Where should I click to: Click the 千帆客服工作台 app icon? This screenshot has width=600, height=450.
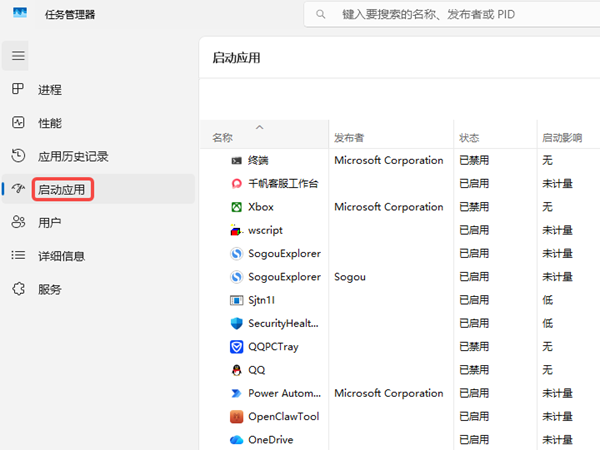(236, 184)
